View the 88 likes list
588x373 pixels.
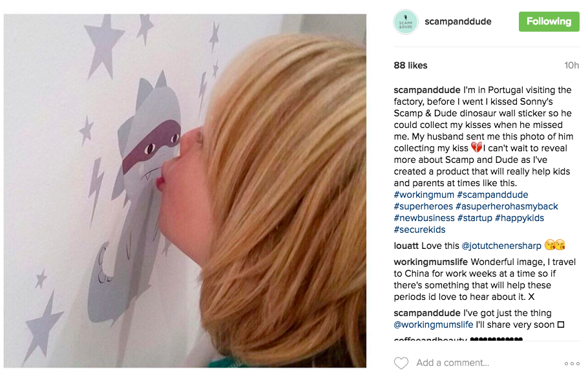click(410, 65)
